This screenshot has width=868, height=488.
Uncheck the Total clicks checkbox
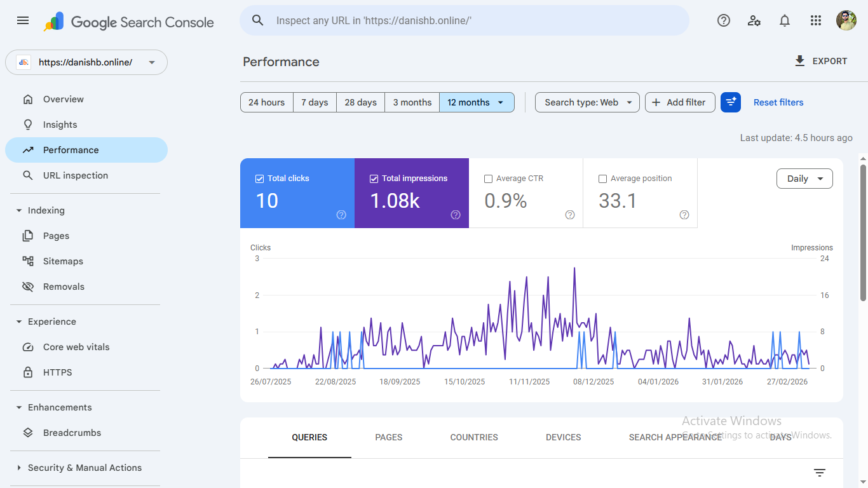point(259,179)
